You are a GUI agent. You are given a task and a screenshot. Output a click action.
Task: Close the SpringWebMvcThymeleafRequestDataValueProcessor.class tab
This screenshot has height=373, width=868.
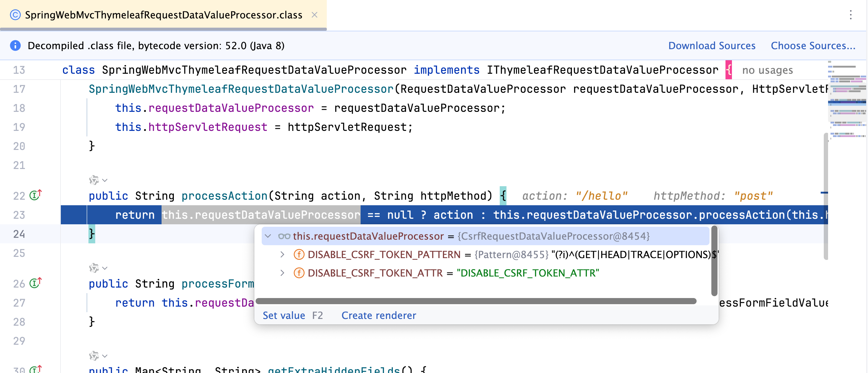point(314,15)
